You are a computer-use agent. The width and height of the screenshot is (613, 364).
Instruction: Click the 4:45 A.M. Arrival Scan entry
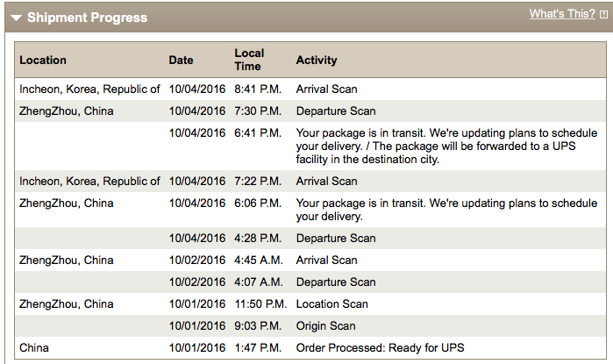(x=310, y=260)
